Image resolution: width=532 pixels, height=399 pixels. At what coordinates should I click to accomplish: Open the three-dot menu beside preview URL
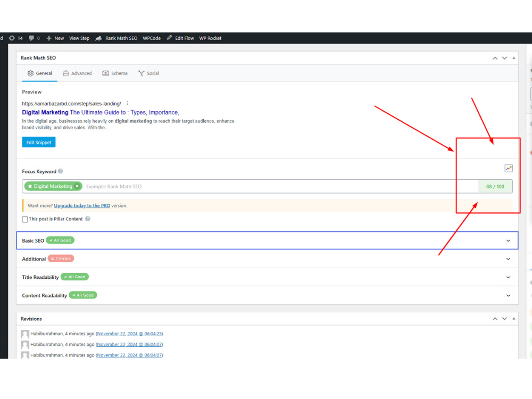(128, 103)
